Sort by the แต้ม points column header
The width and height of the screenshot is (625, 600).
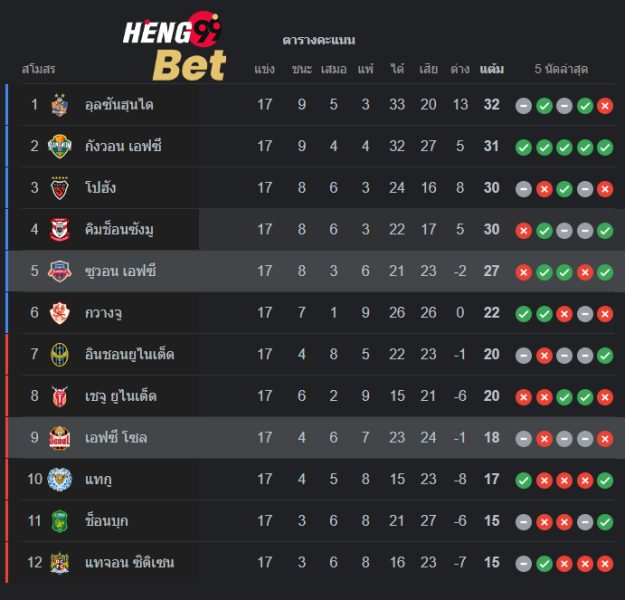pyautogui.click(x=491, y=69)
